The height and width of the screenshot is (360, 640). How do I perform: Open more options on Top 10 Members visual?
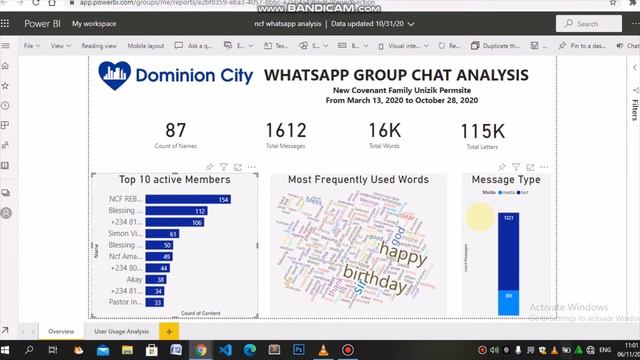pyautogui.click(x=251, y=167)
